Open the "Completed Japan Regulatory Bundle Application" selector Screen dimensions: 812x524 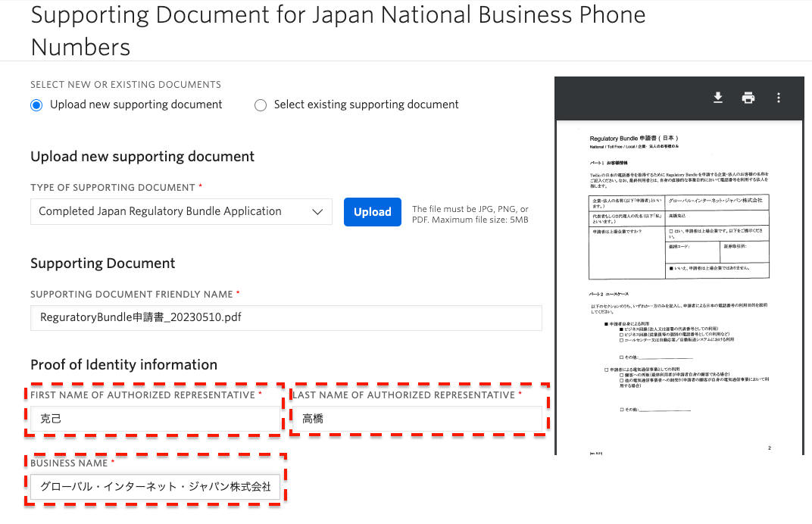point(181,212)
